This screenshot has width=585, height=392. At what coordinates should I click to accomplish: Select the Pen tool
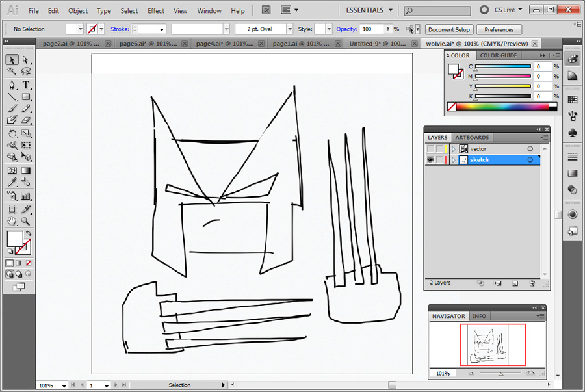pos(12,85)
